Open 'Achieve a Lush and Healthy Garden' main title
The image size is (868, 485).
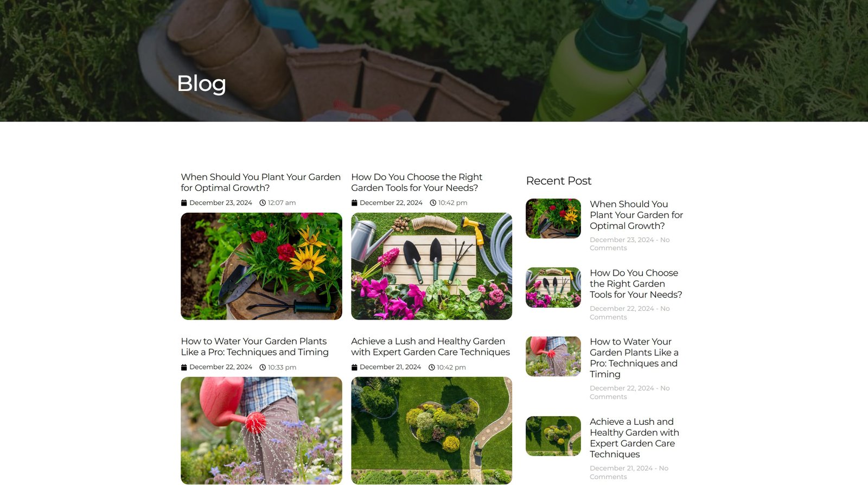pos(431,347)
